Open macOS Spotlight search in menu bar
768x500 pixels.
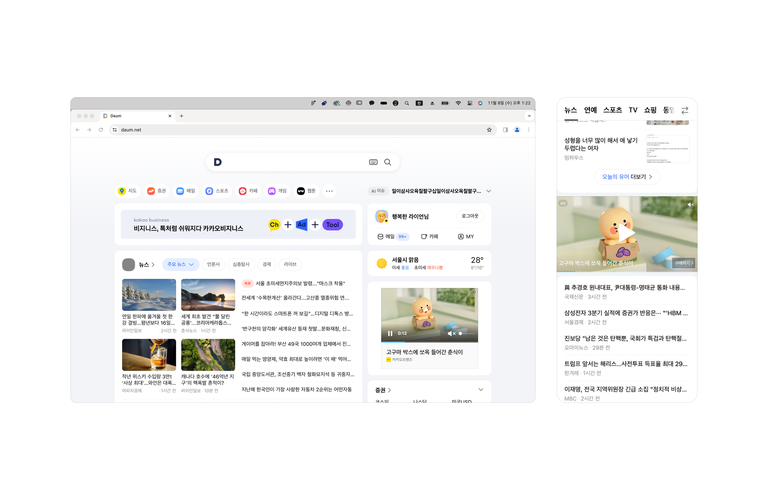(407, 103)
